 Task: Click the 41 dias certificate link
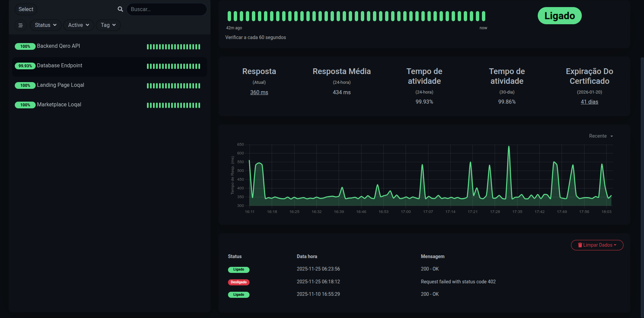(x=589, y=102)
